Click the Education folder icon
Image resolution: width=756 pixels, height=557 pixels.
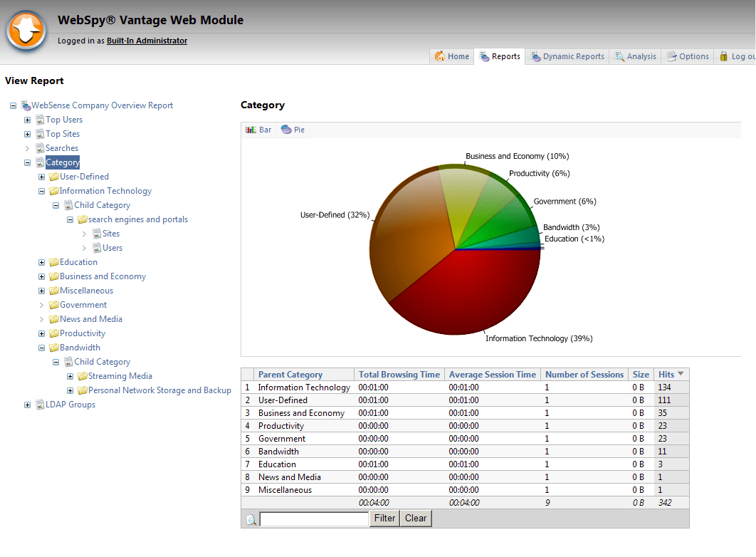coord(54,262)
